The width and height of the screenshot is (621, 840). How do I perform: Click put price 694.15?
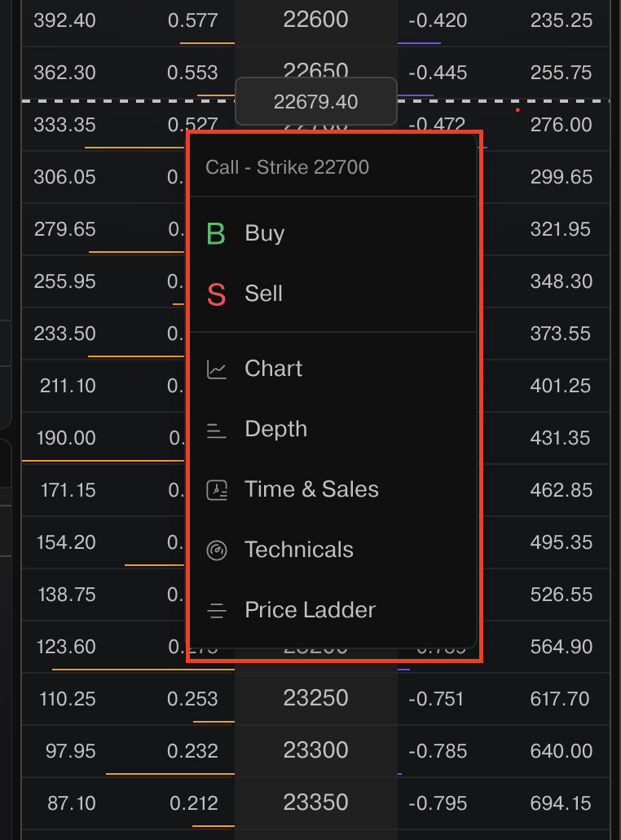(561, 803)
